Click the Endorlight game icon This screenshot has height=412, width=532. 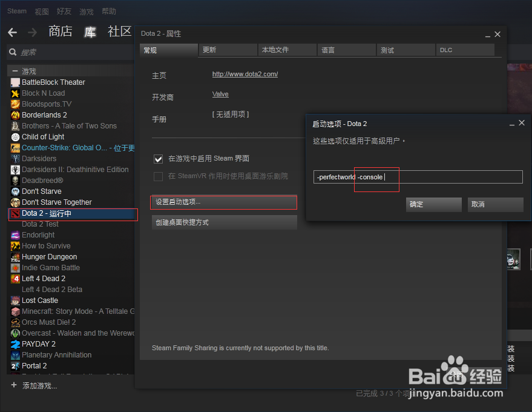coord(15,235)
